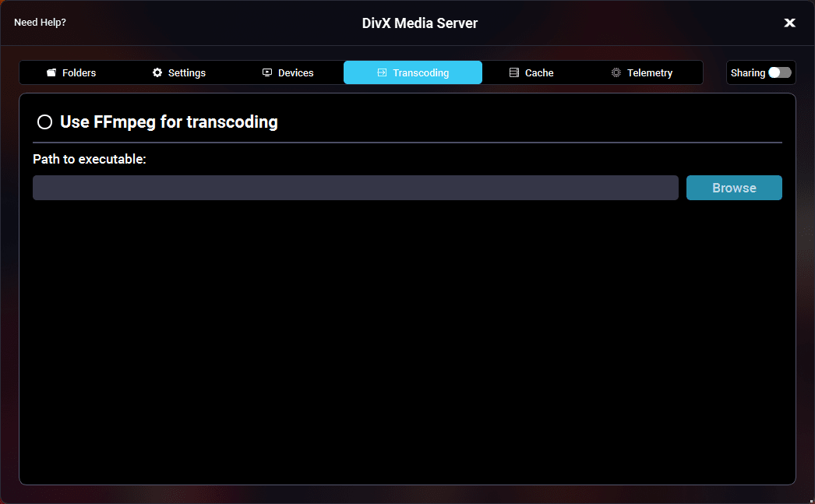Click the screen icon beside Devices
Viewport: 815px width, 504px height.
tap(267, 72)
